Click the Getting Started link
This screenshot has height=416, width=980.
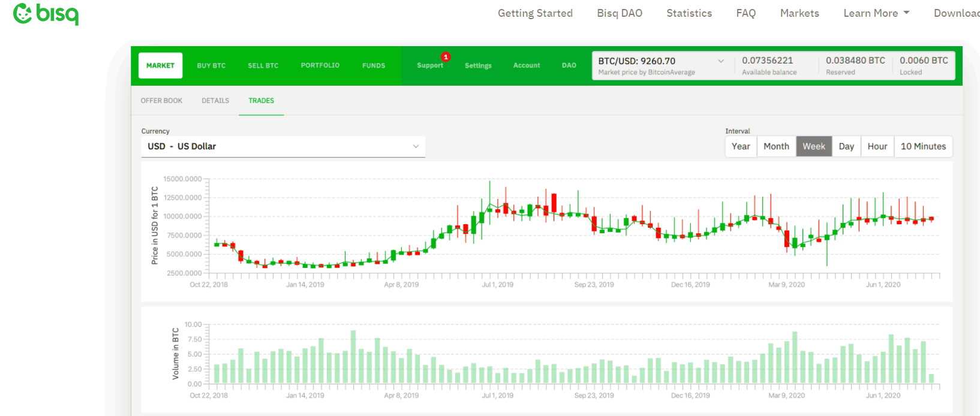tap(535, 13)
